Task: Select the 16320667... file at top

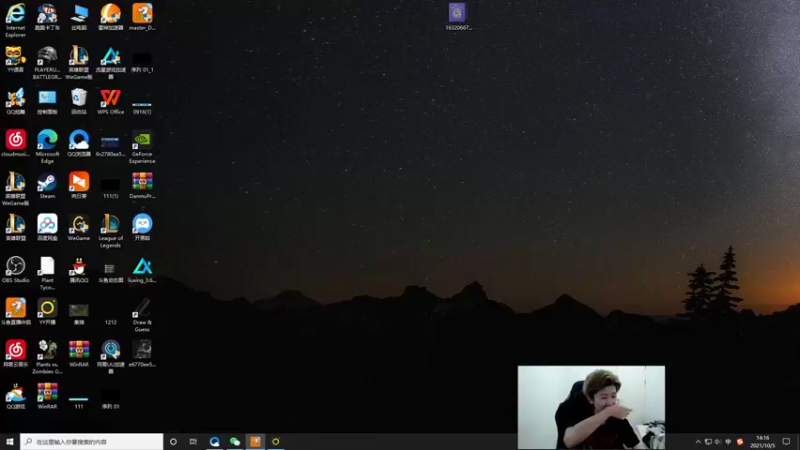Action: [458, 17]
